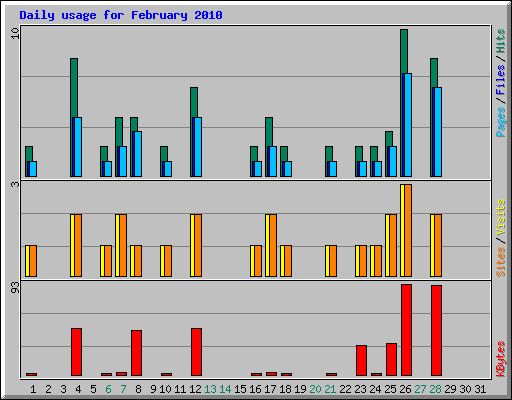Click day label "1" on the x-axis
The image size is (512, 400).
(x=33, y=389)
